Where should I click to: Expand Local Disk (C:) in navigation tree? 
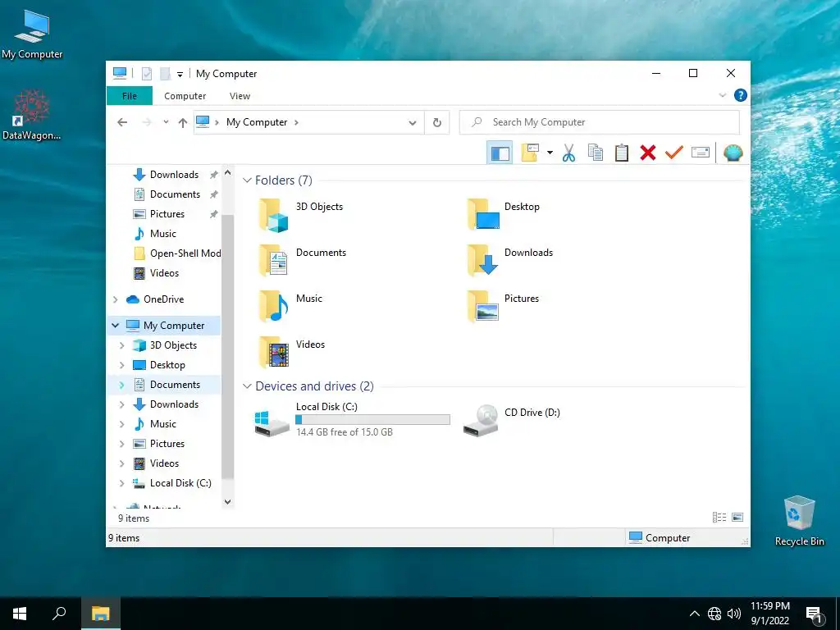[x=121, y=483]
